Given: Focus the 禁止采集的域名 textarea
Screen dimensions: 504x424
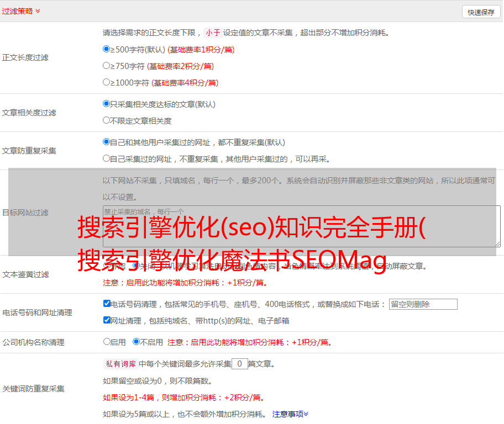Looking at the screenshot, I should [x=302, y=226].
